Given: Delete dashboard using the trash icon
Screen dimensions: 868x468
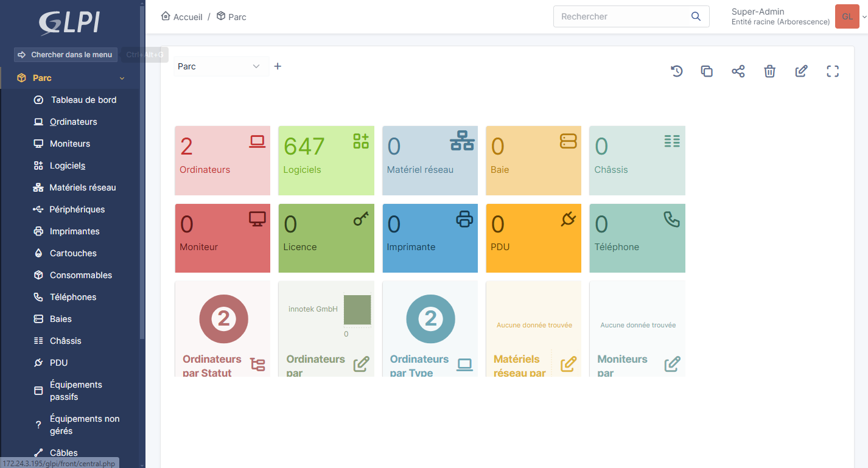Looking at the screenshot, I should (769, 71).
